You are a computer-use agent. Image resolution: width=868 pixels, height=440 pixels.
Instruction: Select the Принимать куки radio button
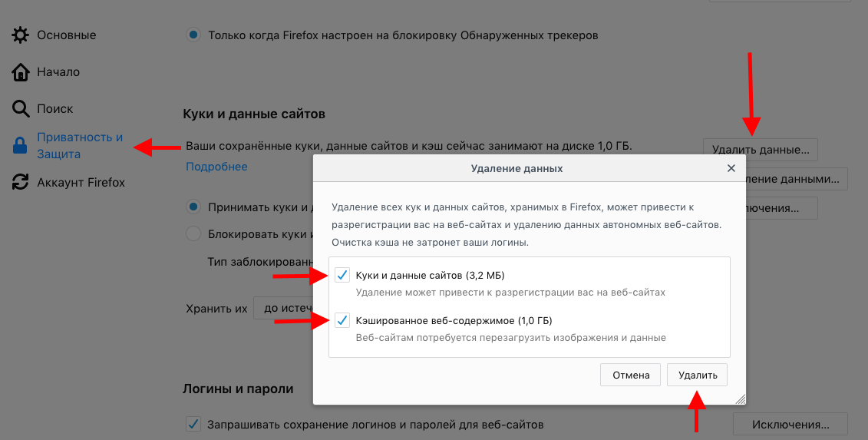click(193, 207)
